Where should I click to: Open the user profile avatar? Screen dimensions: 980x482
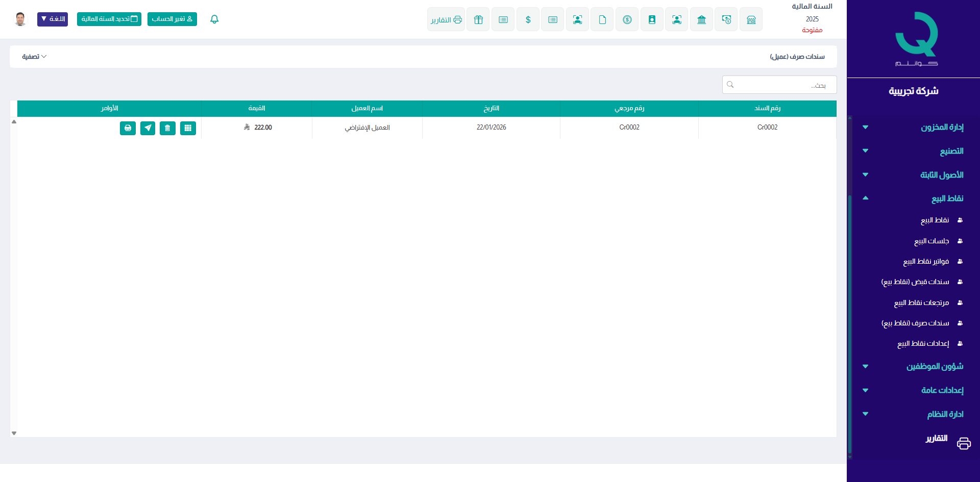20,19
